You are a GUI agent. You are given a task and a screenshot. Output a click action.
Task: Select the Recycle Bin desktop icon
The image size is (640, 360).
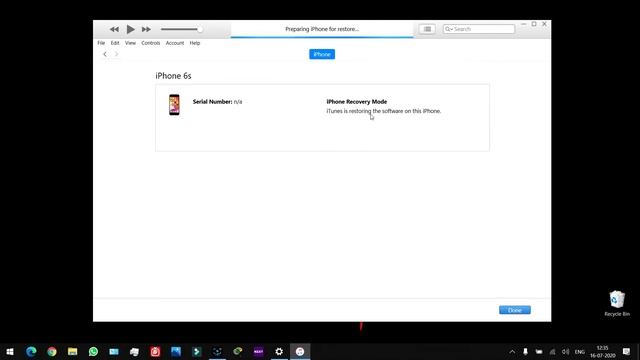[617, 304]
